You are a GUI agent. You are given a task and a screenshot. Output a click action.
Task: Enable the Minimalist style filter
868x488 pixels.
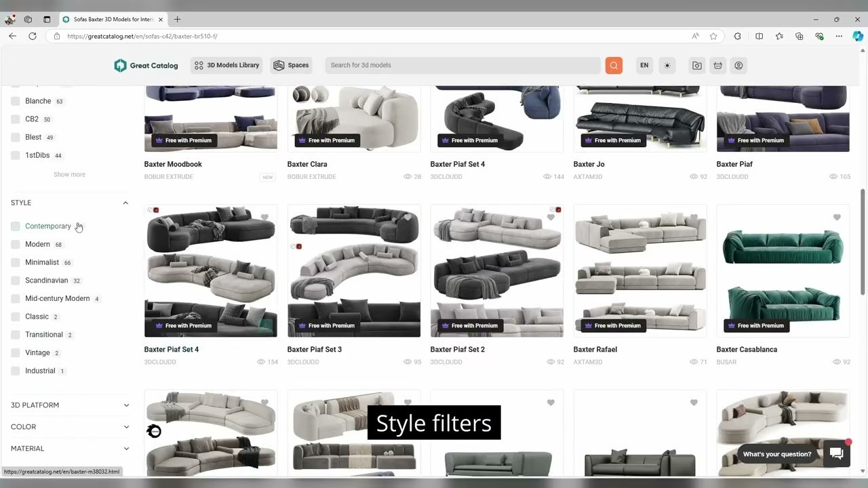(16, 262)
